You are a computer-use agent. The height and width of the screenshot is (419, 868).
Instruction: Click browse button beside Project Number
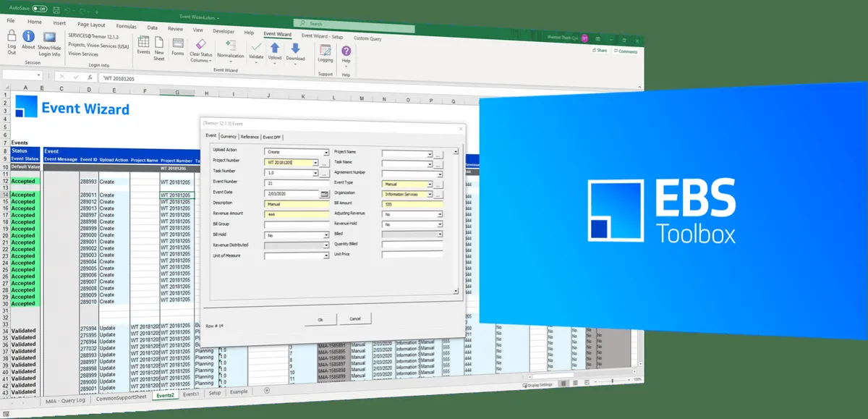(x=325, y=164)
